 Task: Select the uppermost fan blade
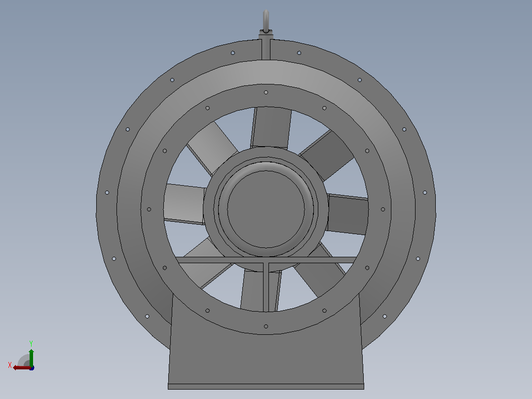[271, 128]
